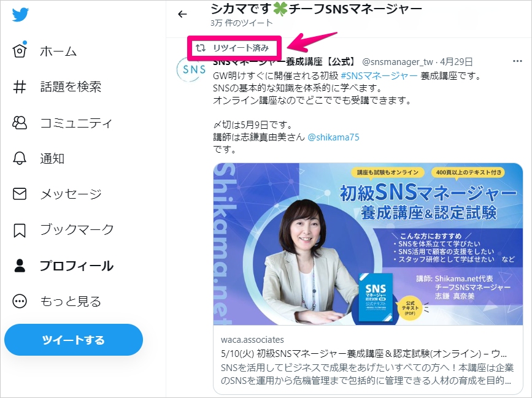Select the hashtag explore icon
Viewport: 532px width, 398px height.
20,87
